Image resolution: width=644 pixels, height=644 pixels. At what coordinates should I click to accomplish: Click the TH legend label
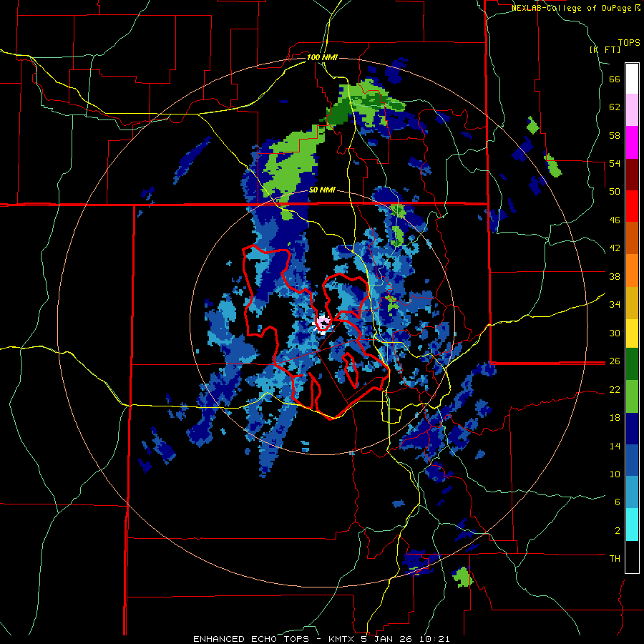[615, 559]
